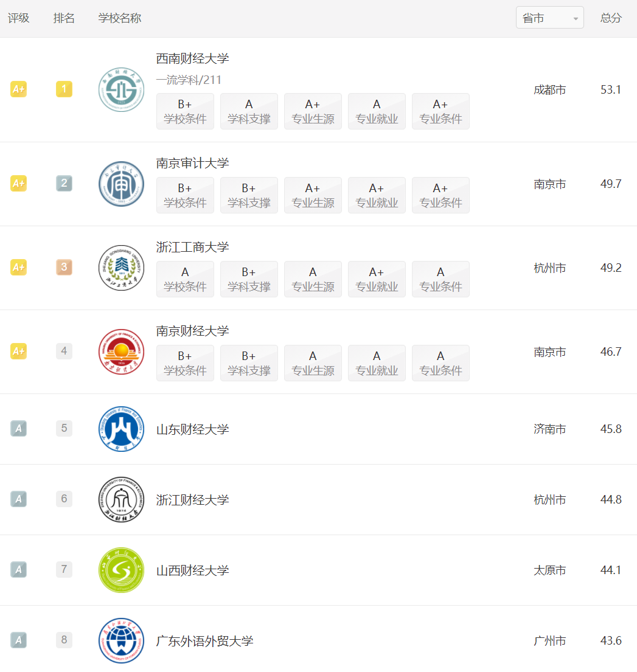Viewport: 637px width, 672px height.
Task: Click the 西南财经大学 school logo
Action: (x=121, y=89)
